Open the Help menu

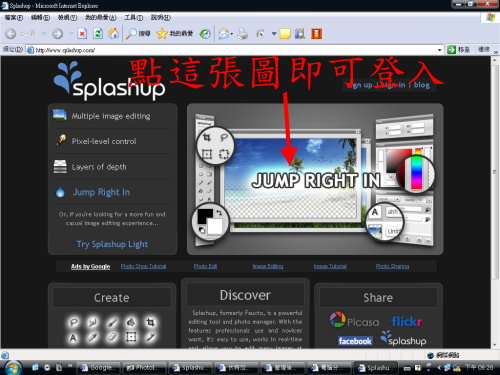pyautogui.click(x=160, y=18)
